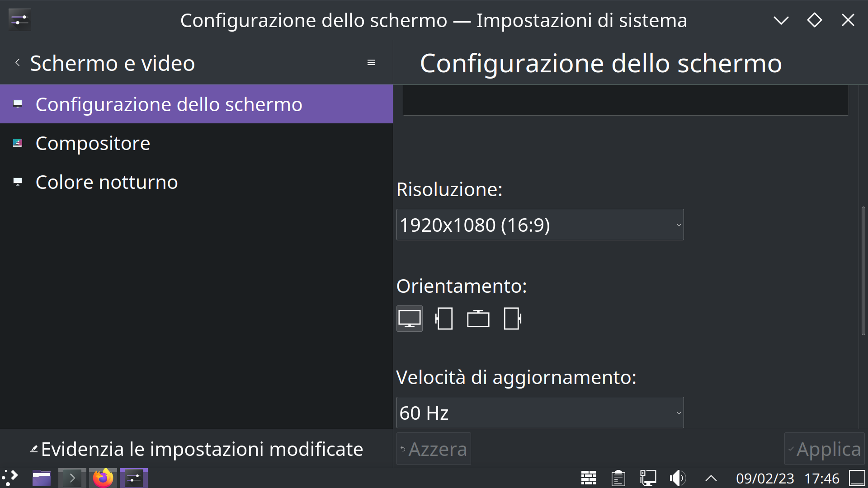Select the rotated left portrait orientation icon
Viewport: 868px width, 488px height.
444,319
